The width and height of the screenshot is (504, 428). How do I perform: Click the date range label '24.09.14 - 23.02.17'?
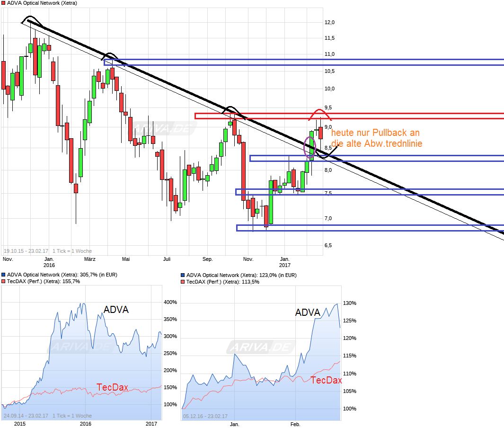pyautogui.click(x=26, y=416)
